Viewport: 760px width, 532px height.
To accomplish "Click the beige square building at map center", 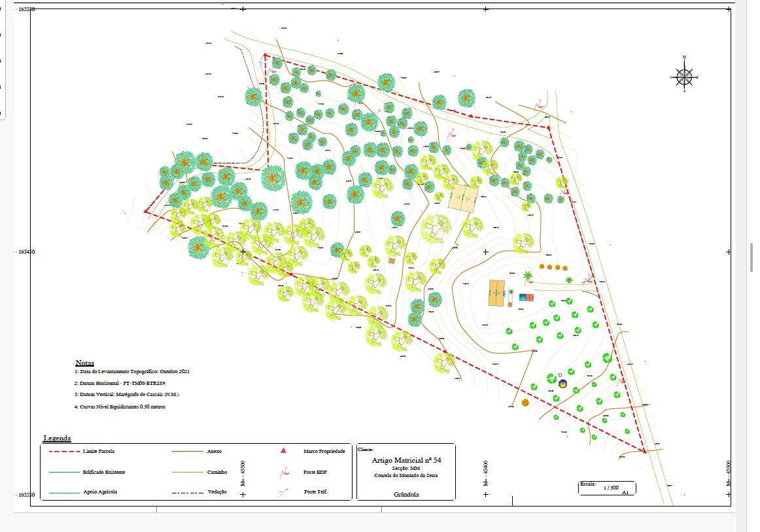I will (463, 197).
